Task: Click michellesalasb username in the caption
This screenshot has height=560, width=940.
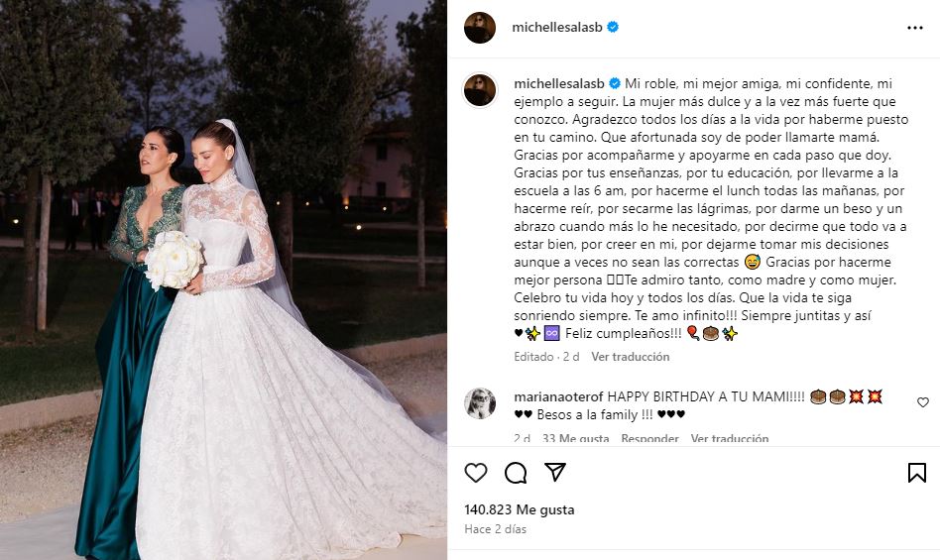Action: point(558,84)
